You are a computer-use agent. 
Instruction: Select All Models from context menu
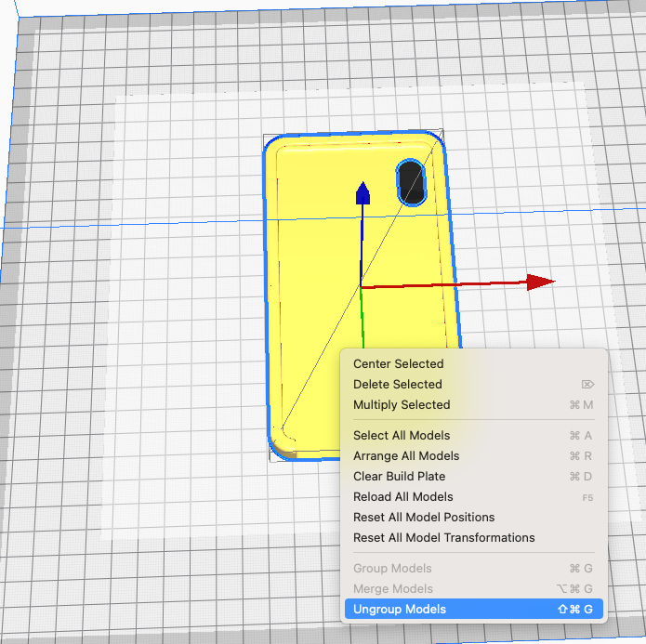tap(474, 436)
